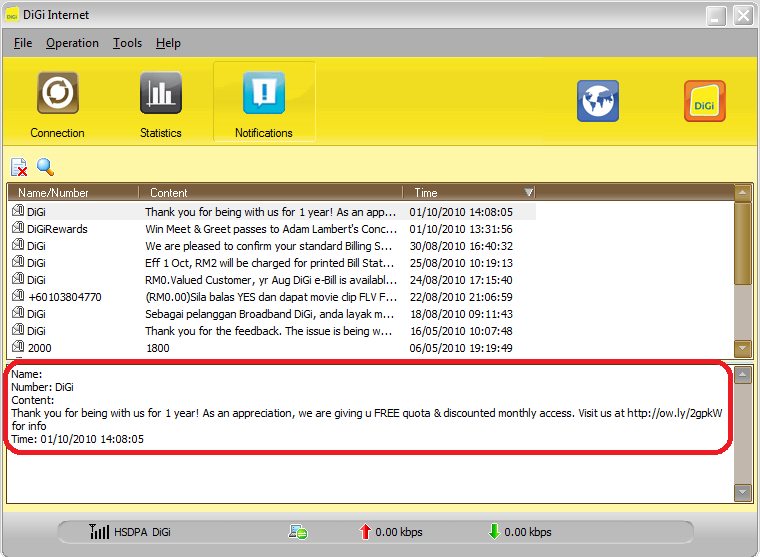Viewport: 760px width, 557px height.
Task: Select message from +60103804770
Action: [x=64, y=297]
